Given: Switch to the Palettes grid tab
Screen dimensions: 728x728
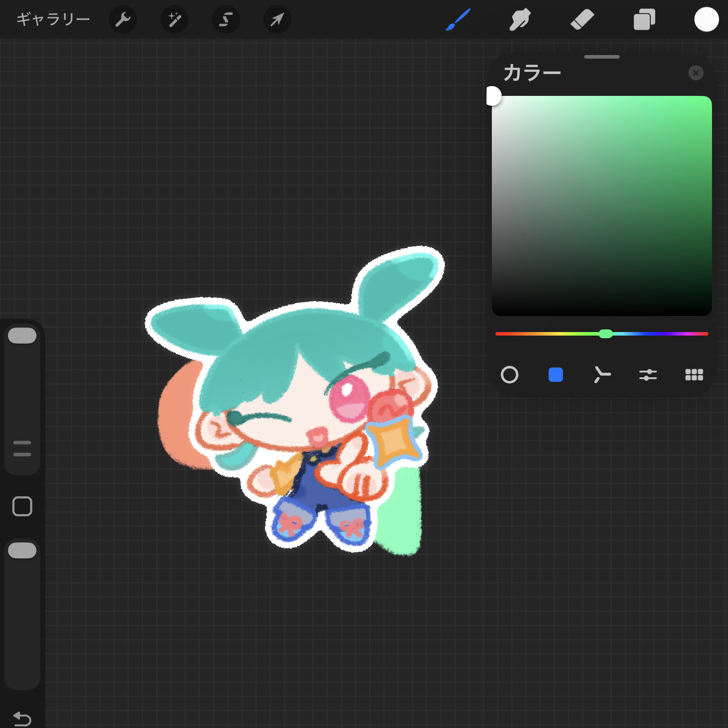Looking at the screenshot, I should (x=694, y=375).
